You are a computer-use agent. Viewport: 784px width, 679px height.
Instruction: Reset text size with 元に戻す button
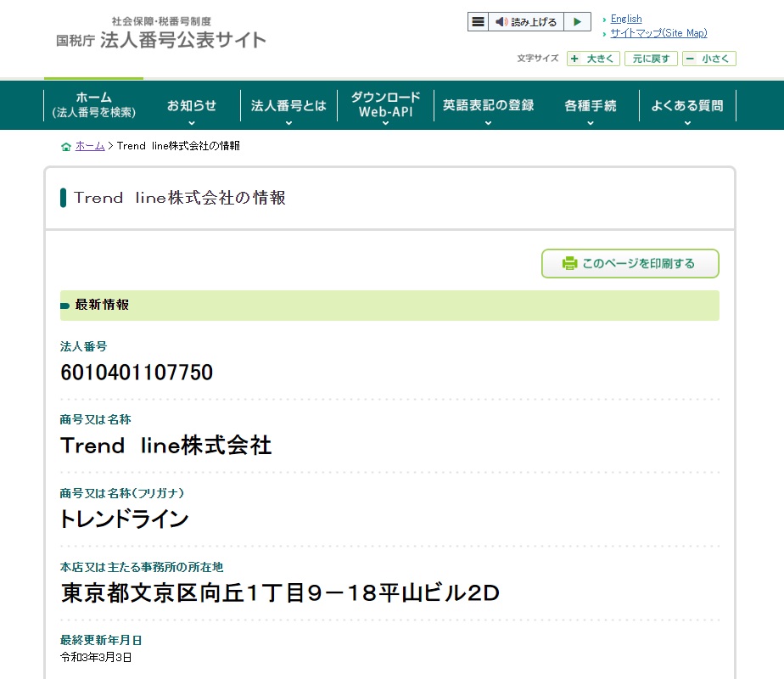[651, 59]
